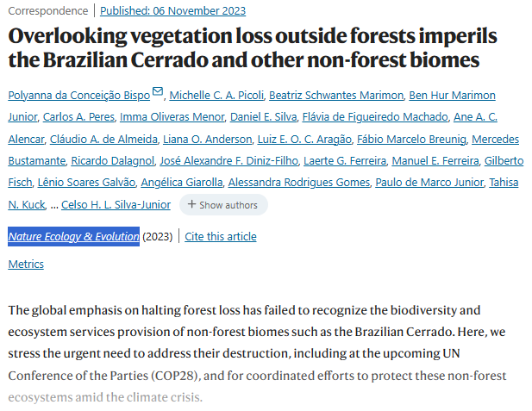Click author Cláudio A. de Almeida

(98, 139)
